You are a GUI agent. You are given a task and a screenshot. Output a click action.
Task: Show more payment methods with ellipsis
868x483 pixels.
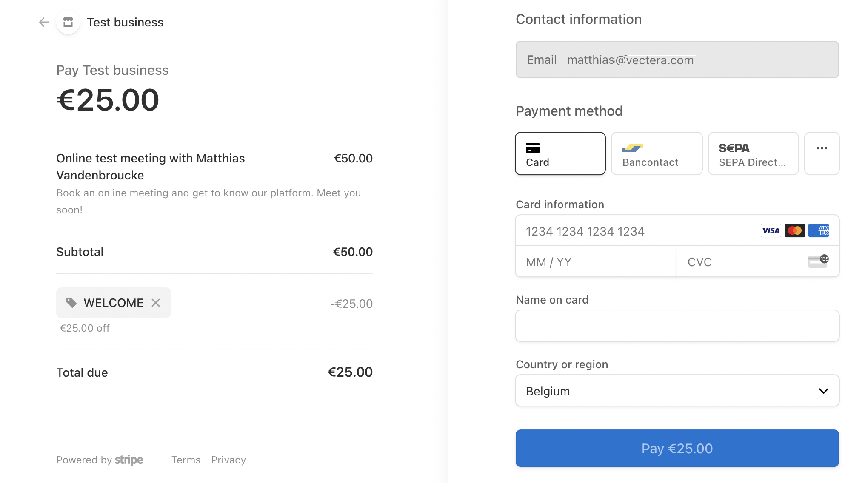[x=822, y=153]
